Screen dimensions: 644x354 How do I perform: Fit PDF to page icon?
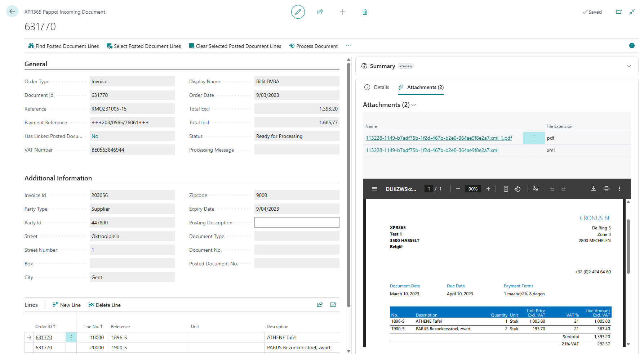(x=506, y=189)
